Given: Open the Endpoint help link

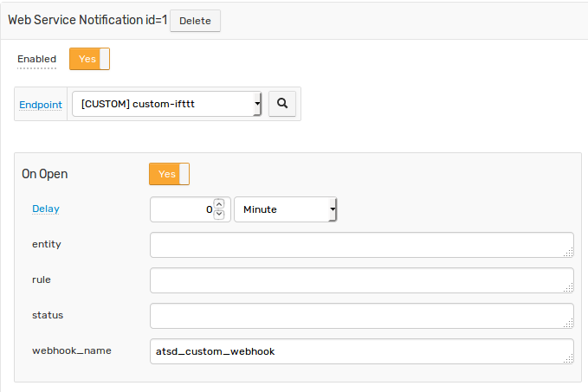Looking at the screenshot, I should 41,105.
